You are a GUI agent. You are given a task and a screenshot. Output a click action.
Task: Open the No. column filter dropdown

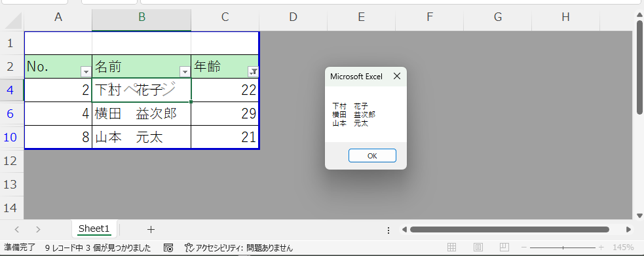pos(86,72)
